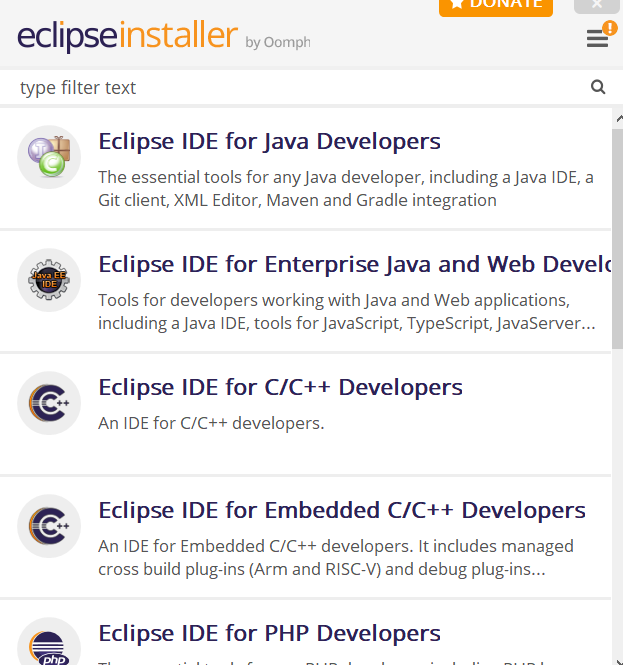Viewport: 623px width, 665px height.
Task: Click 'The essential tools for any Java developer' description
Action: coord(346,189)
